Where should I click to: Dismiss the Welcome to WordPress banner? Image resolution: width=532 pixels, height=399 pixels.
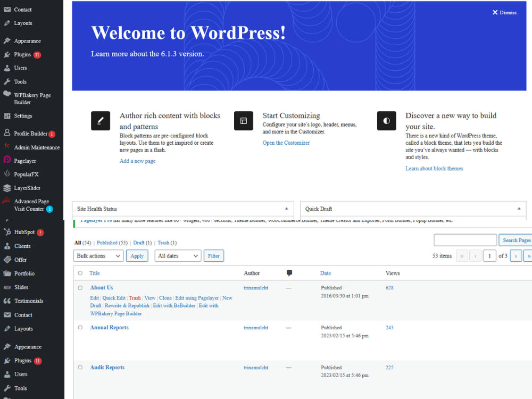click(x=504, y=13)
